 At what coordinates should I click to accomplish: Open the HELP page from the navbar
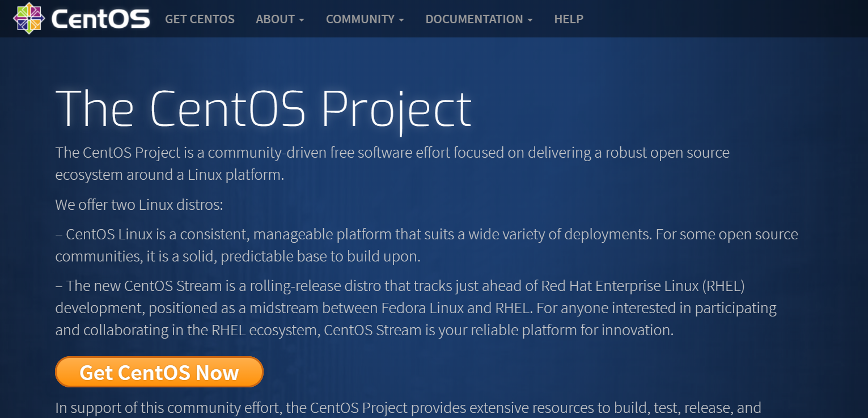(x=569, y=19)
